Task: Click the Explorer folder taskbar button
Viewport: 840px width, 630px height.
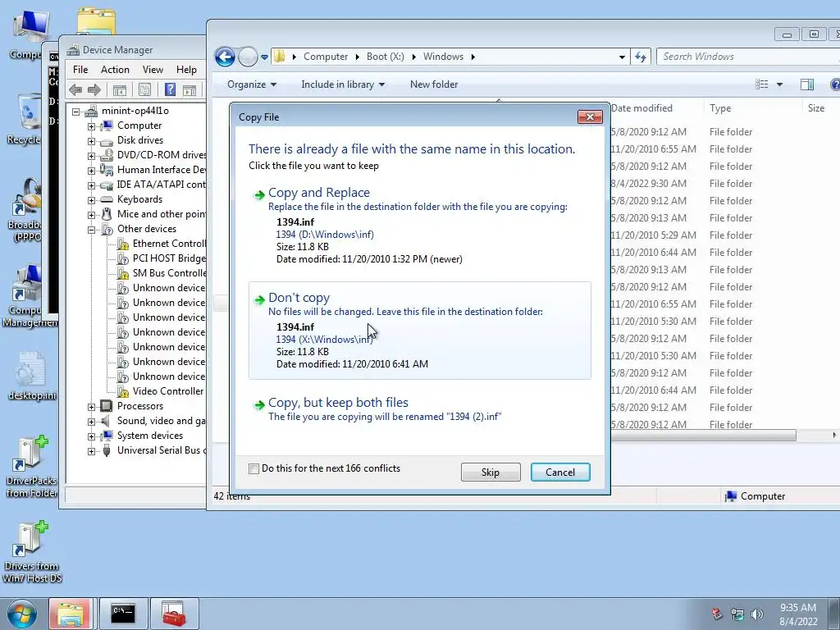Action: coord(71,614)
